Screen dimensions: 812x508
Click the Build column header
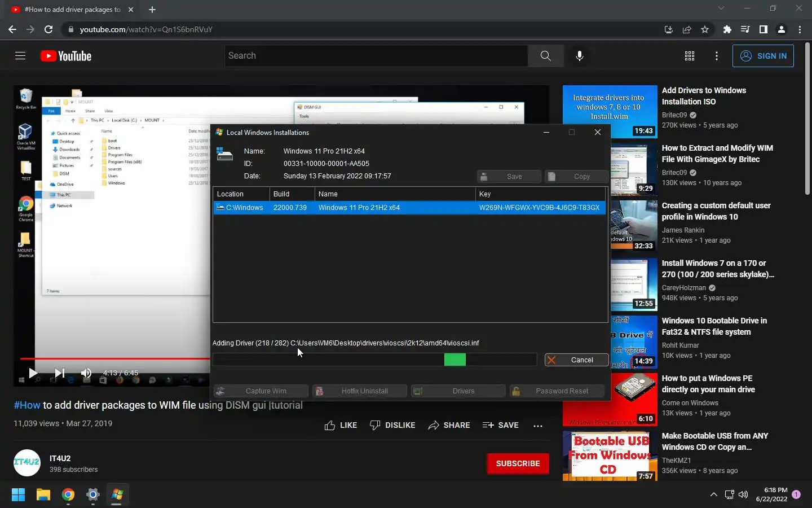coord(292,194)
